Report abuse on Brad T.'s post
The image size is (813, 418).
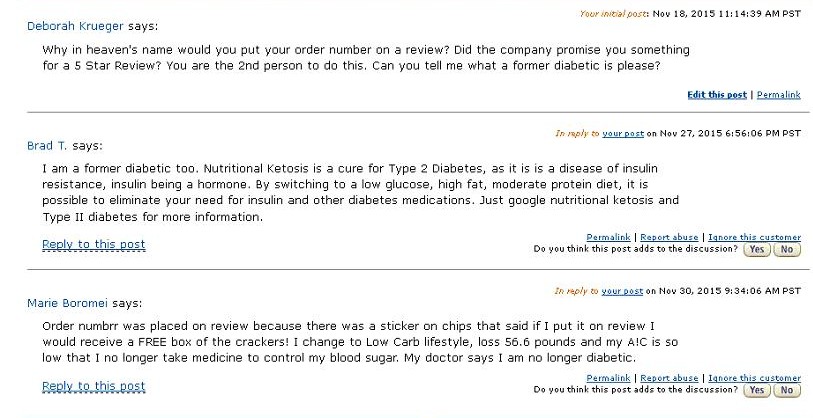tap(669, 237)
